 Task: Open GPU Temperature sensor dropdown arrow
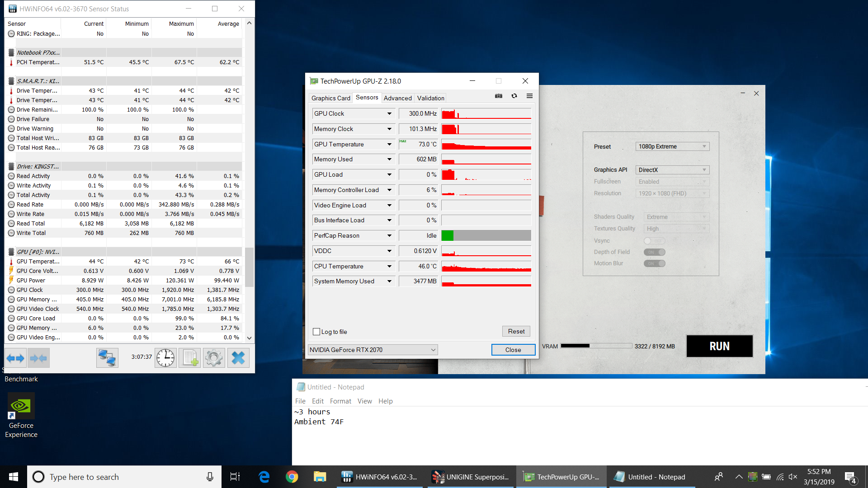coord(389,144)
